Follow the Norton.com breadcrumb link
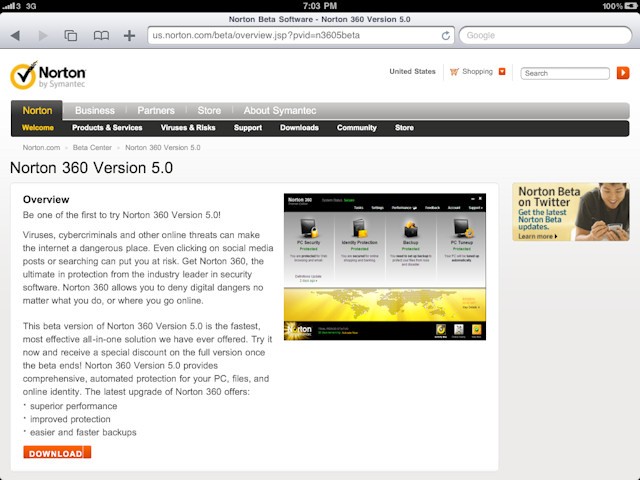The width and height of the screenshot is (640, 480). point(41,148)
